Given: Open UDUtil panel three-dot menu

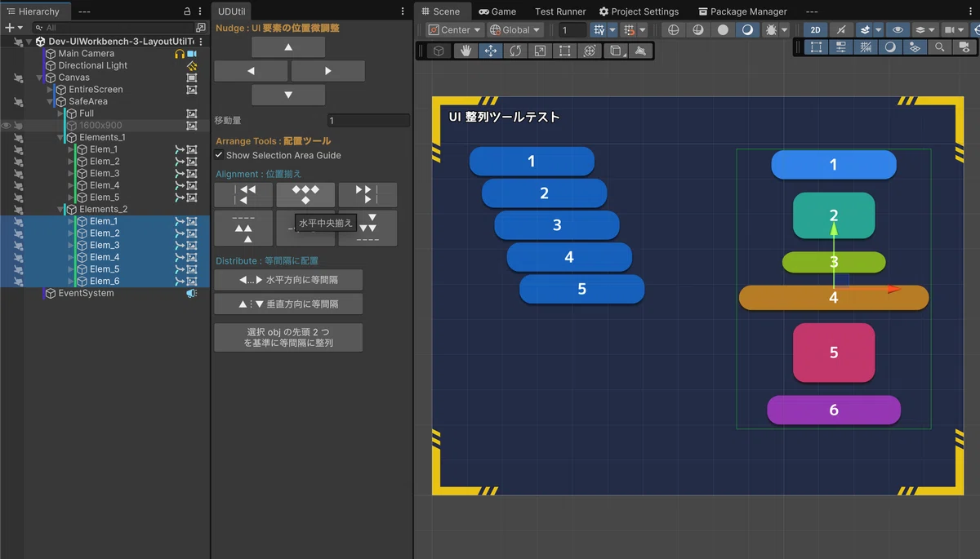Looking at the screenshot, I should coord(402,11).
